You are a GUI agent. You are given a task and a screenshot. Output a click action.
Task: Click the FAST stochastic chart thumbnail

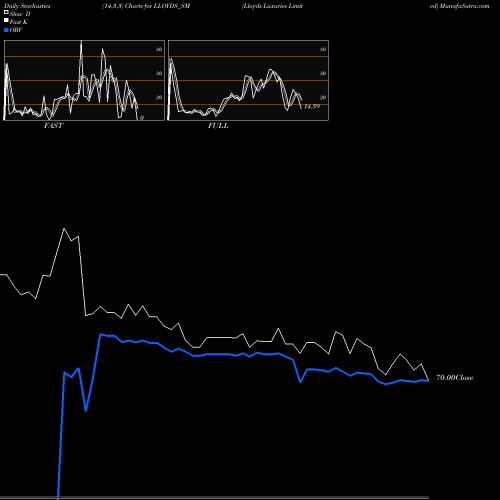(84, 80)
